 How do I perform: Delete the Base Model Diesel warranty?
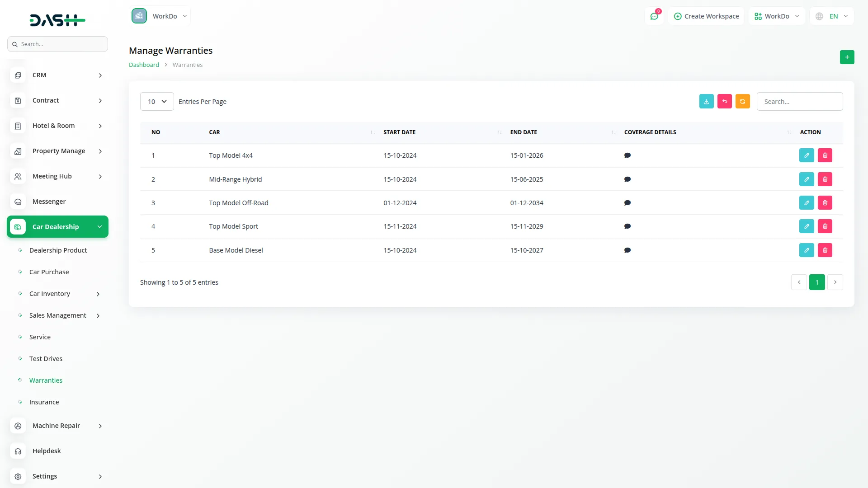coord(825,250)
